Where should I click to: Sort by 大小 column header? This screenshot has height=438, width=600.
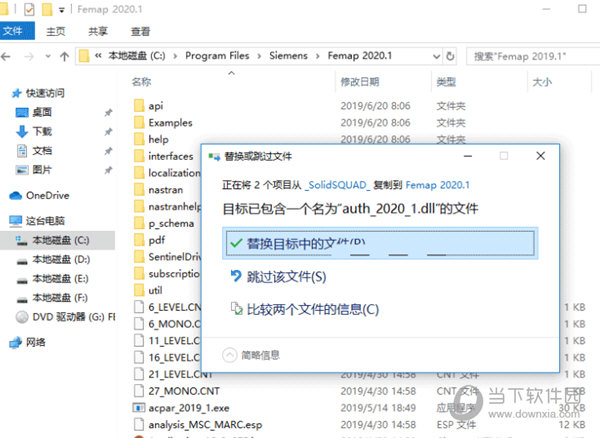542,81
